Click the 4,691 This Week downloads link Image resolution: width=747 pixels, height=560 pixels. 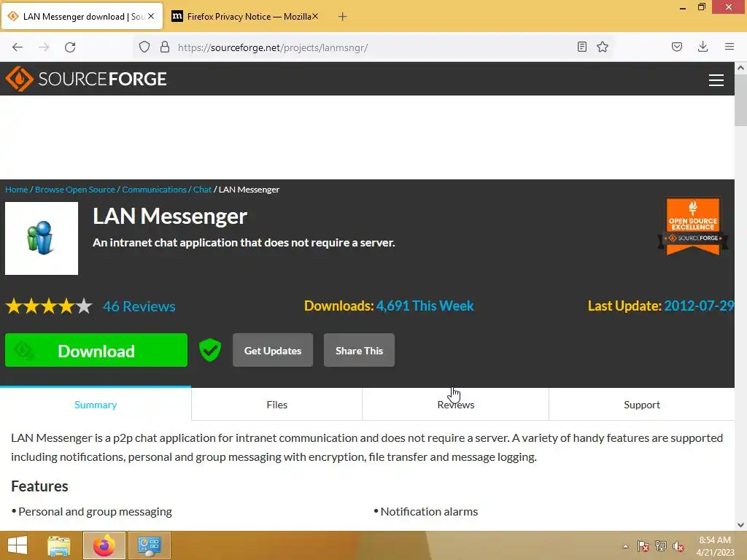click(425, 306)
